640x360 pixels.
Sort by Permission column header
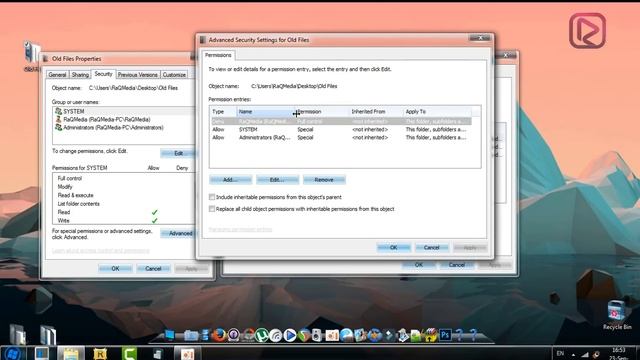click(x=322, y=111)
